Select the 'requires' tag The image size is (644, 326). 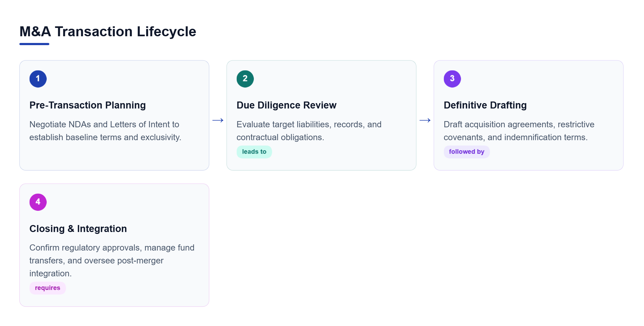(x=47, y=288)
